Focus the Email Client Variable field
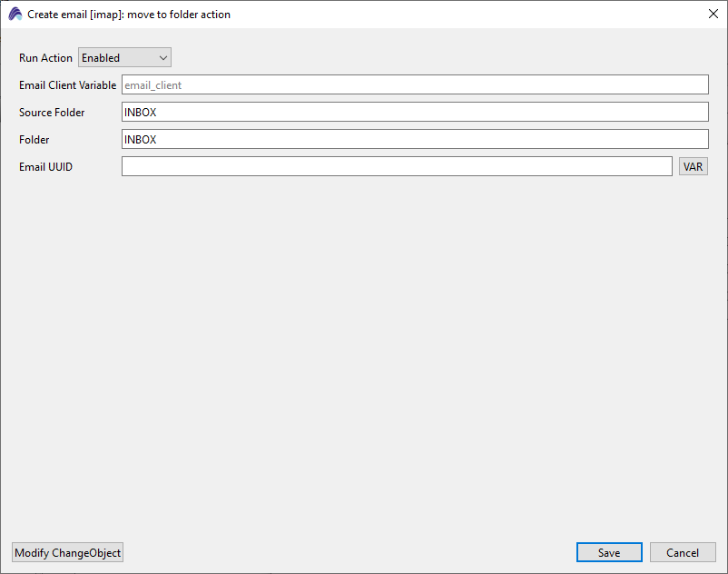This screenshot has width=728, height=574. [x=414, y=85]
